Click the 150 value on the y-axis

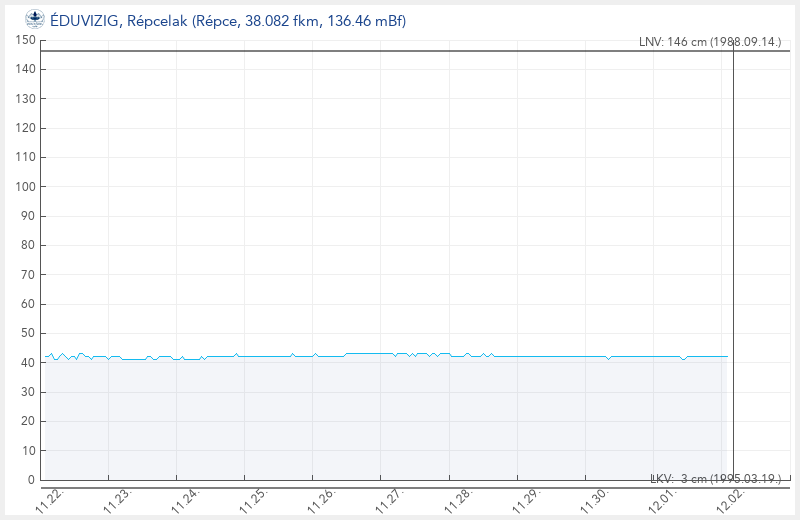click(x=26, y=40)
